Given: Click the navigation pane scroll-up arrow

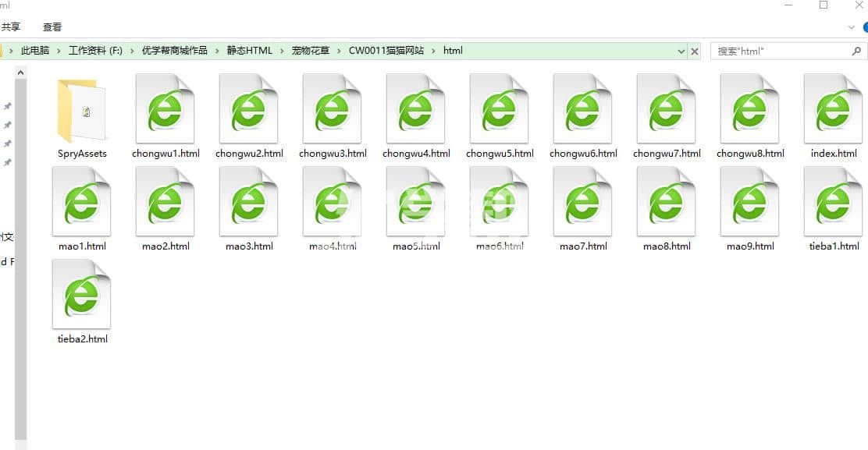Looking at the screenshot, I should tap(20, 73).
